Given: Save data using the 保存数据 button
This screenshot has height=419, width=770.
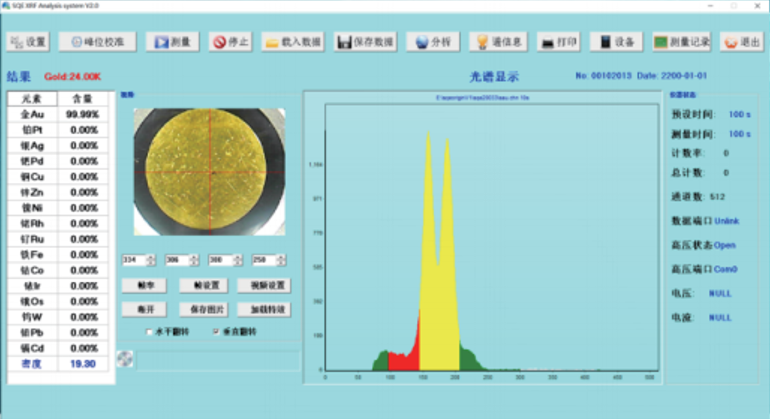Looking at the screenshot, I should pyautogui.click(x=366, y=42).
